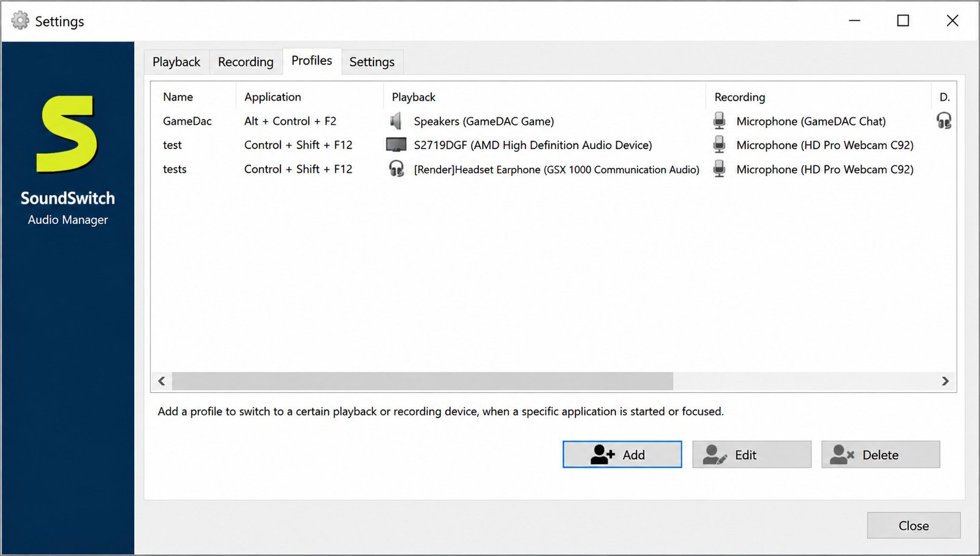Click Control + Shift + F12 in the tests row
The height and width of the screenshot is (556, 980).
[298, 169]
